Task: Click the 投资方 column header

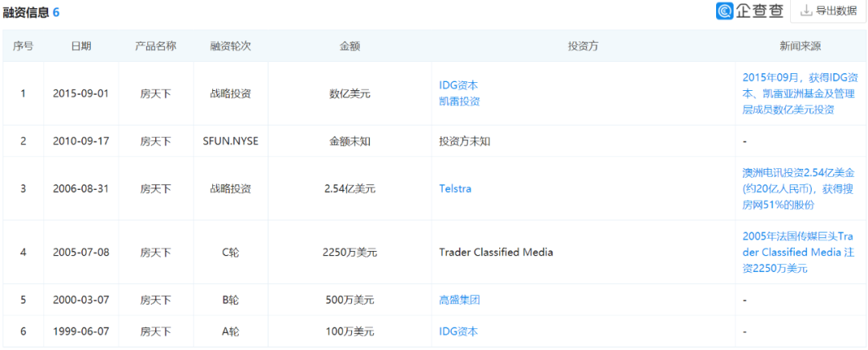Action: point(583,47)
